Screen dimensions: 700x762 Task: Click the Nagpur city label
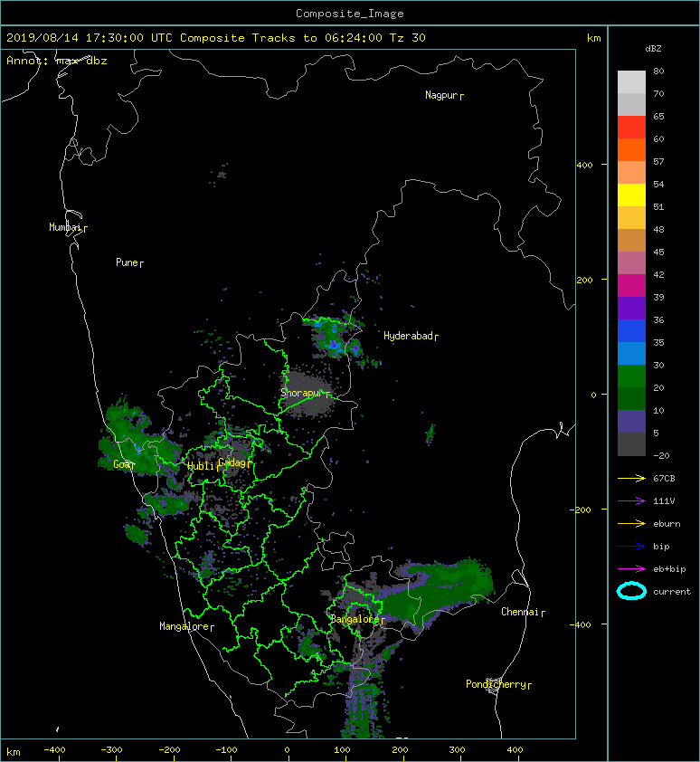(x=441, y=95)
